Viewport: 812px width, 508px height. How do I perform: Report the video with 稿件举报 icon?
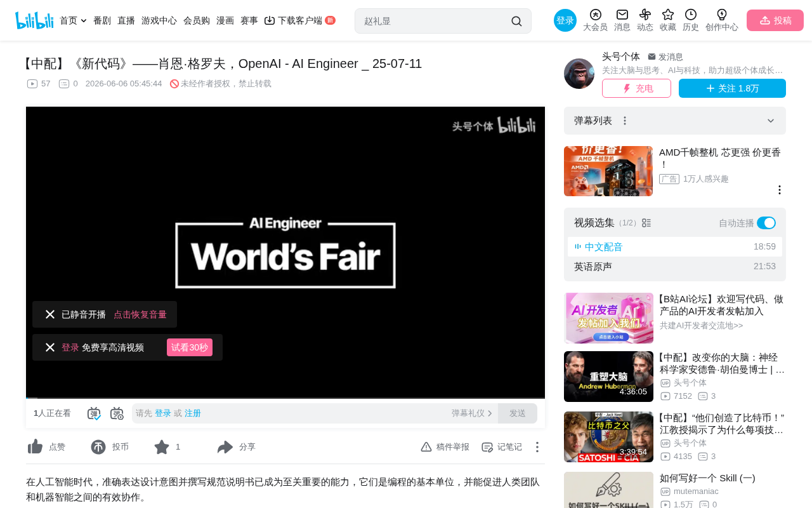pos(426,447)
